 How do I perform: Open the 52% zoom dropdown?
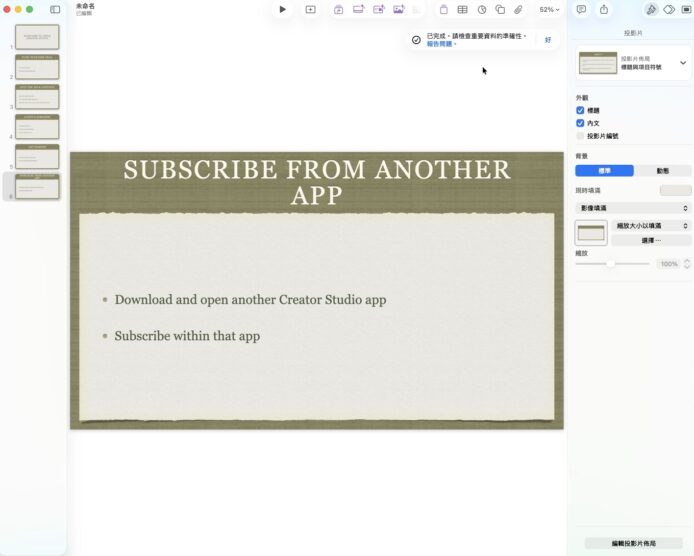(549, 9)
